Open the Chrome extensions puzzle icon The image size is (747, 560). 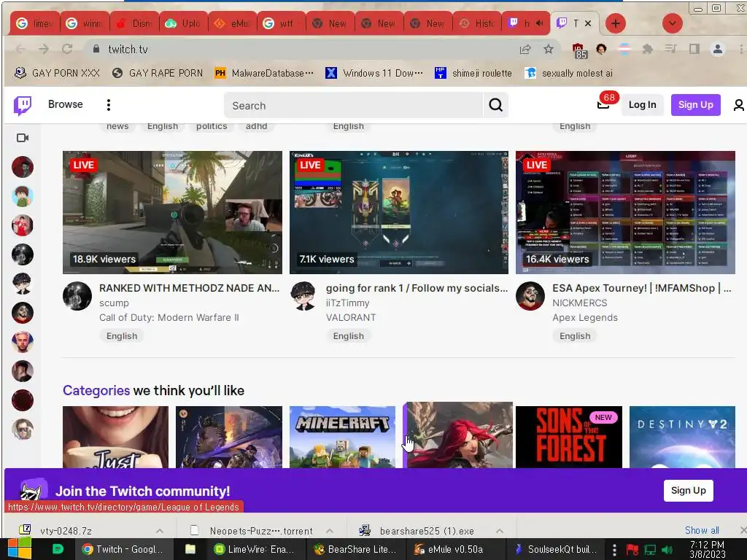coord(647,49)
